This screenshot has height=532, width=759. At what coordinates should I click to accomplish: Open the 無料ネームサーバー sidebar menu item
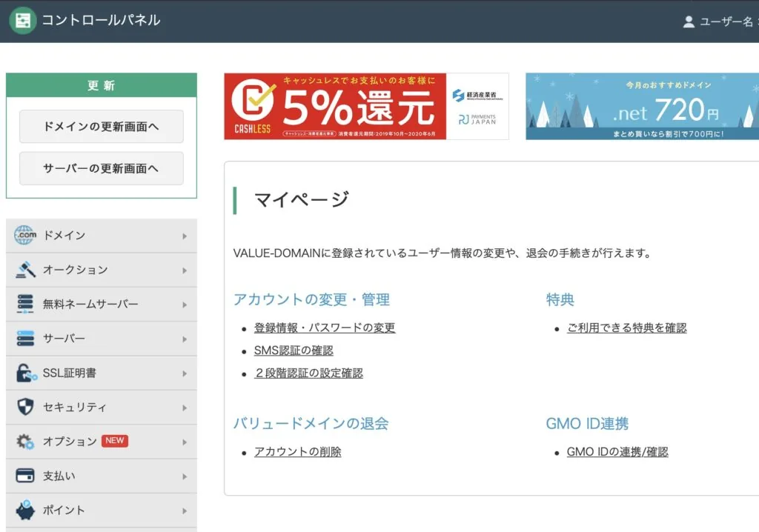(x=101, y=305)
